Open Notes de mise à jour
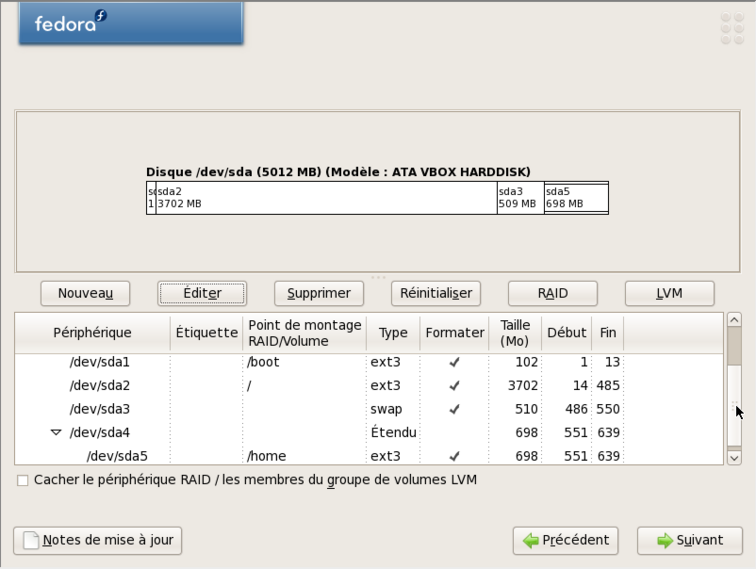Image resolution: width=756 pixels, height=569 pixels. click(x=97, y=541)
